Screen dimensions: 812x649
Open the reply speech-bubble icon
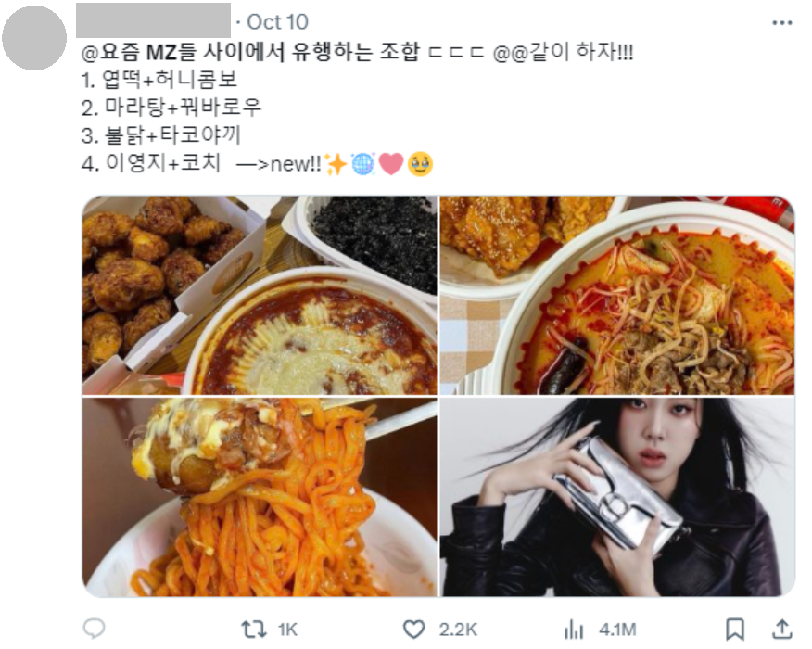(95, 629)
